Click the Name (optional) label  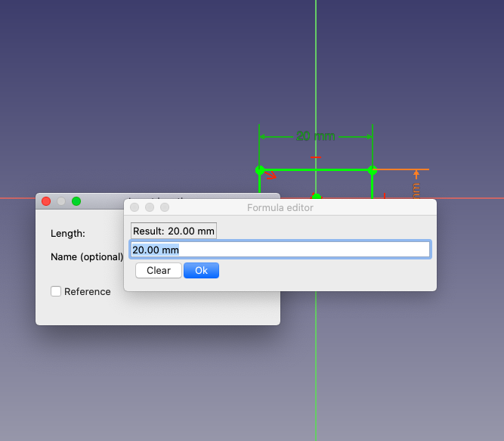(x=86, y=256)
